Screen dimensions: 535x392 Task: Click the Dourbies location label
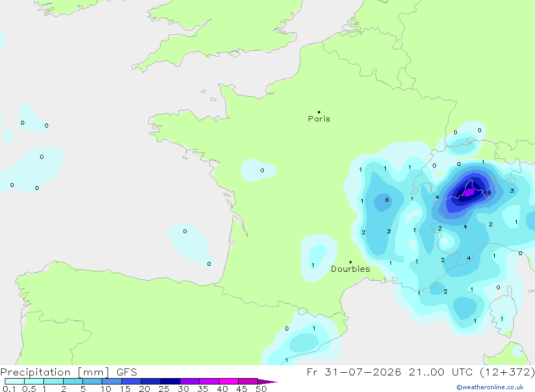(x=350, y=269)
